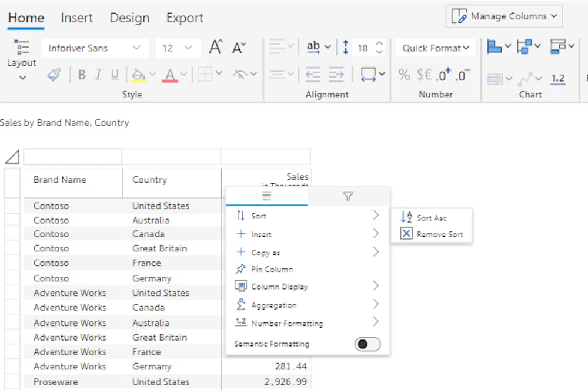Click the percent format icon
Image resolution: width=588 pixels, height=390 pixels.
click(404, 75)
